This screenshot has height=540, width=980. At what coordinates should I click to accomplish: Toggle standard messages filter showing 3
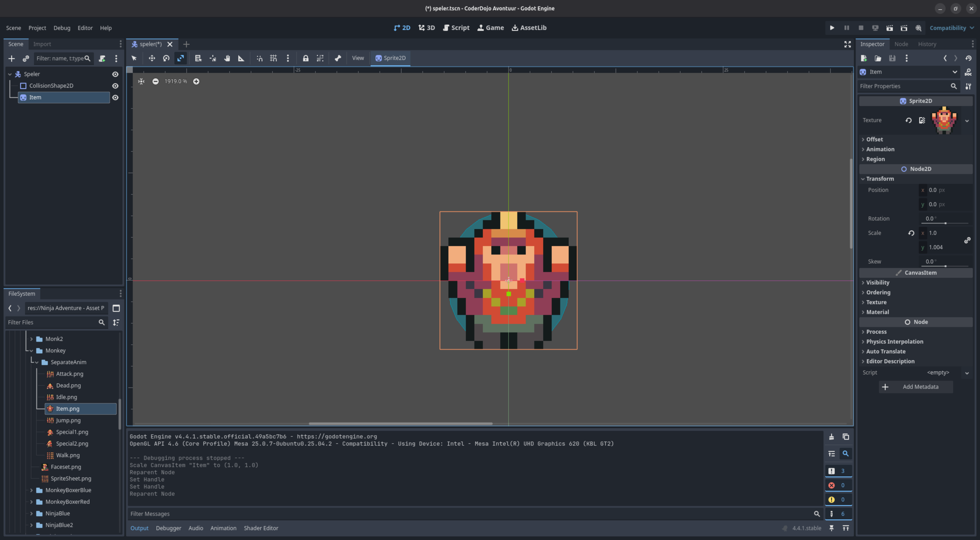(x=838, y=471)
